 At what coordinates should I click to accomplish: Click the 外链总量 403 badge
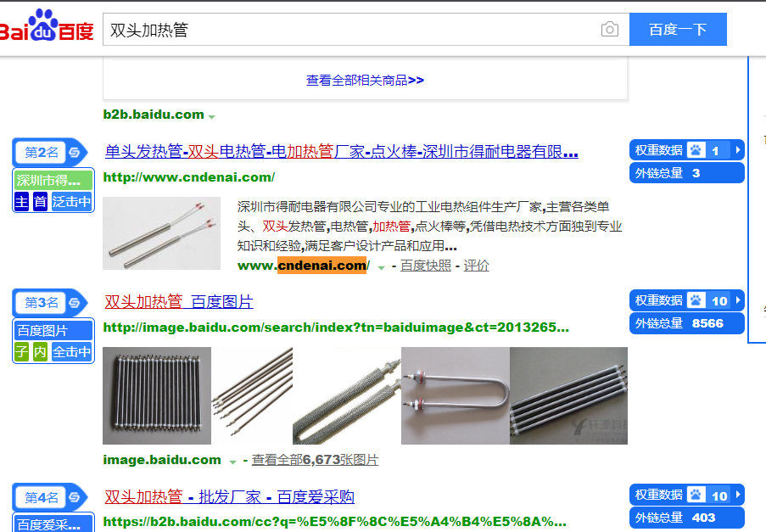[687, 518]
